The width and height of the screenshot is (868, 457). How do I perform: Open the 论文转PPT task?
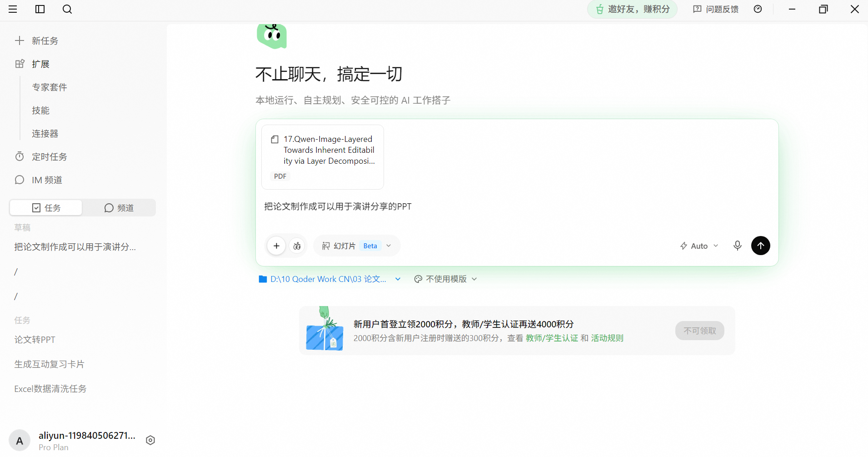[35, 340]
